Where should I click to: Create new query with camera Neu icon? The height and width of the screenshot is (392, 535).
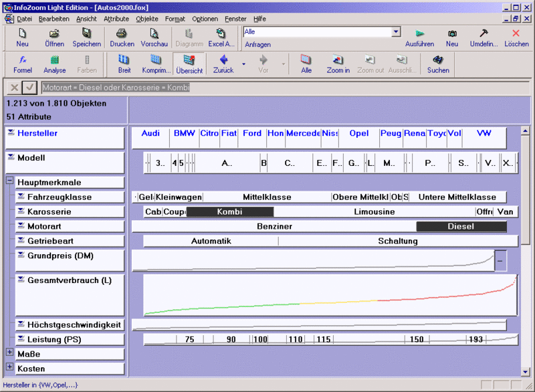(452, 38)
